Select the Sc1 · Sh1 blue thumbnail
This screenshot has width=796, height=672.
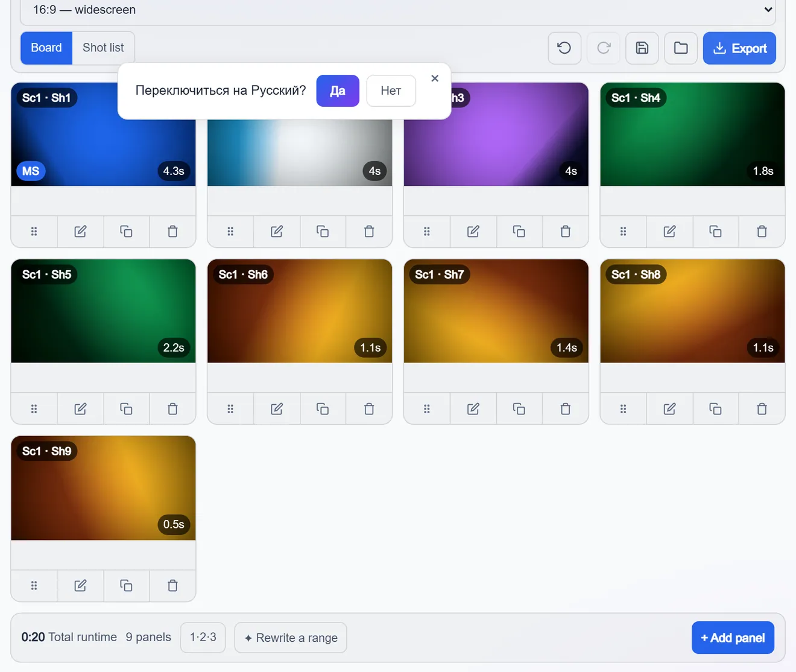pyautogui.click(x=103, y=135)
